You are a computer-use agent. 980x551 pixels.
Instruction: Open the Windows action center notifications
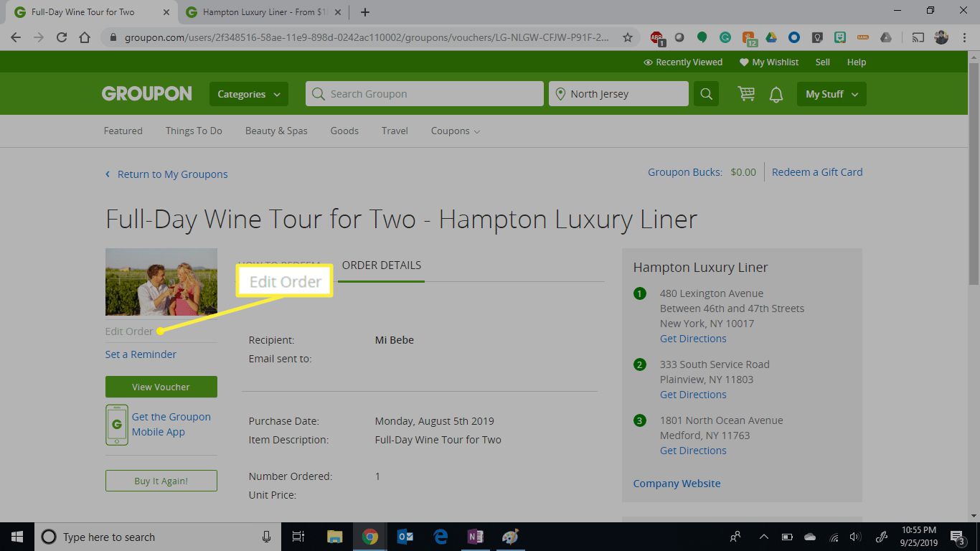coord(958,537)
